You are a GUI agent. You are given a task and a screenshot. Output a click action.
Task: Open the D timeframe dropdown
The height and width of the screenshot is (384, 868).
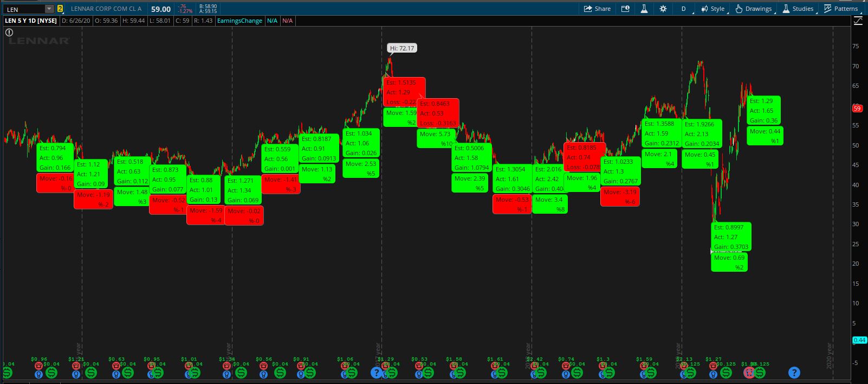pos(684,9)
